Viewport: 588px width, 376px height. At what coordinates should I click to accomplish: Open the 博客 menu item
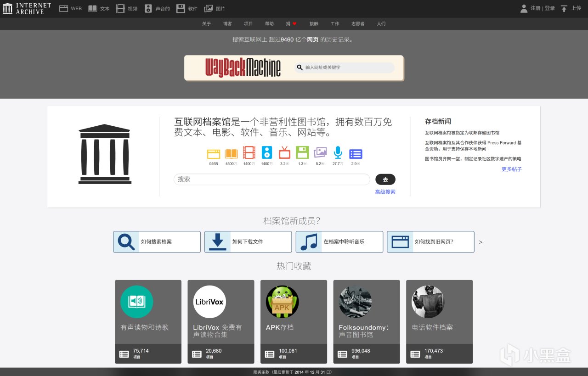[x=227, y=24]
